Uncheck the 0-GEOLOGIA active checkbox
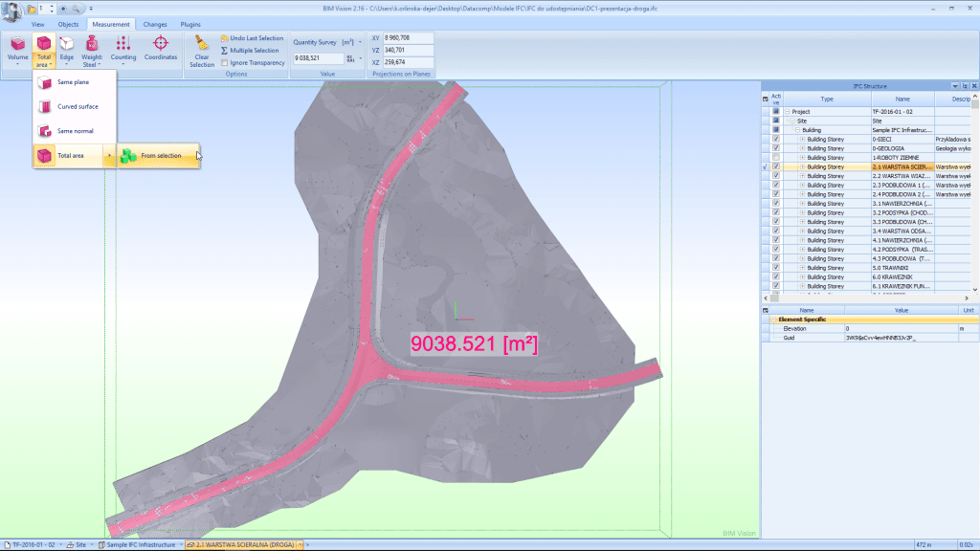Viewport: 980px width, 551px height. (776, 148)
